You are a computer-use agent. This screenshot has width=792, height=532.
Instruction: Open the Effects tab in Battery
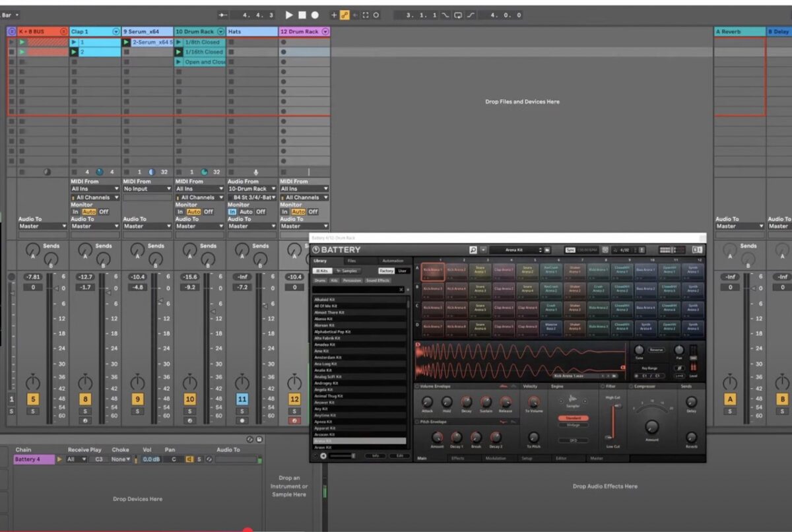point(457,458)
